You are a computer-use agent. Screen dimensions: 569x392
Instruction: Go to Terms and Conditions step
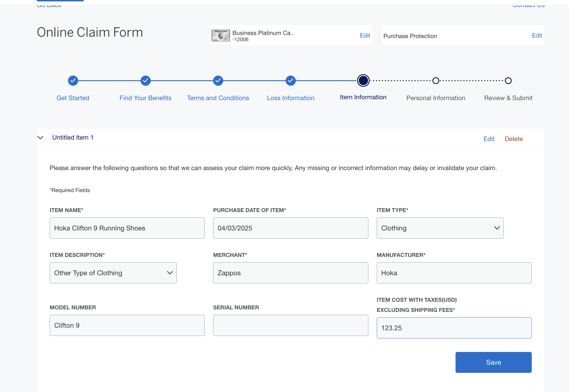[x=218, y=98]
